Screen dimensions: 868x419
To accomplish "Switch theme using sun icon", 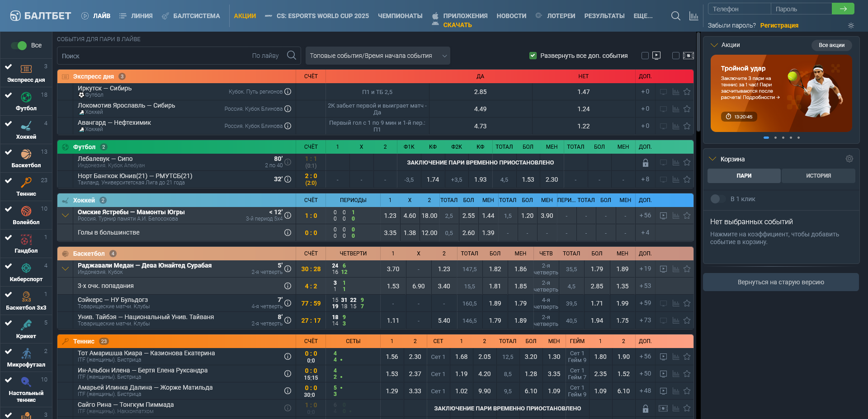I will [x=851, y=26].
